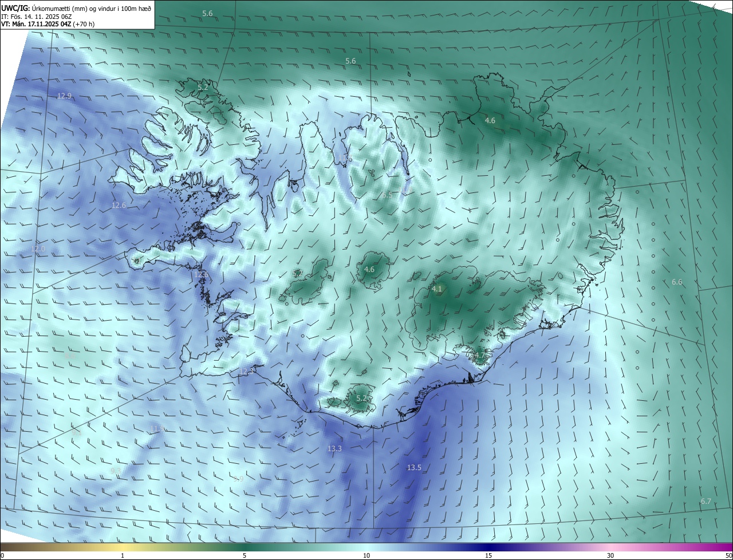733x560 pixels.
Task: Click the title "Úrkomumætti (mm) og vindur í 100m hæð"
Action: coord(92,7)
